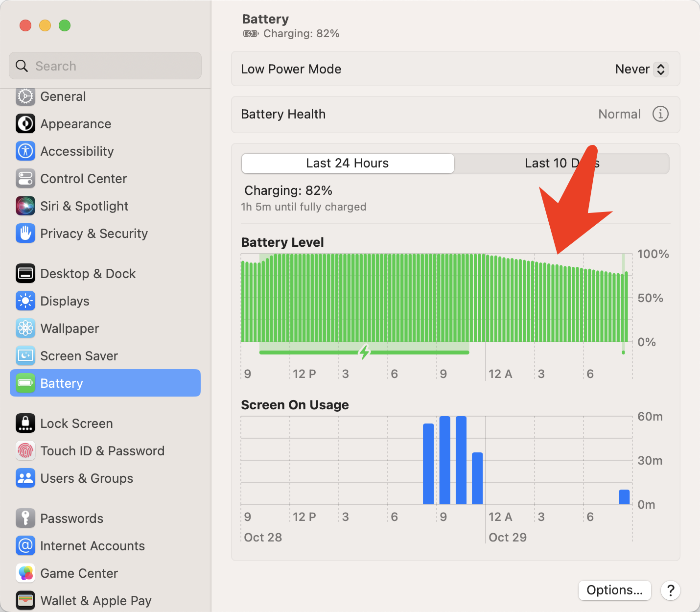Click the Options... button
This screenshot has width=700, height=612.
click(x=614, y=590)
